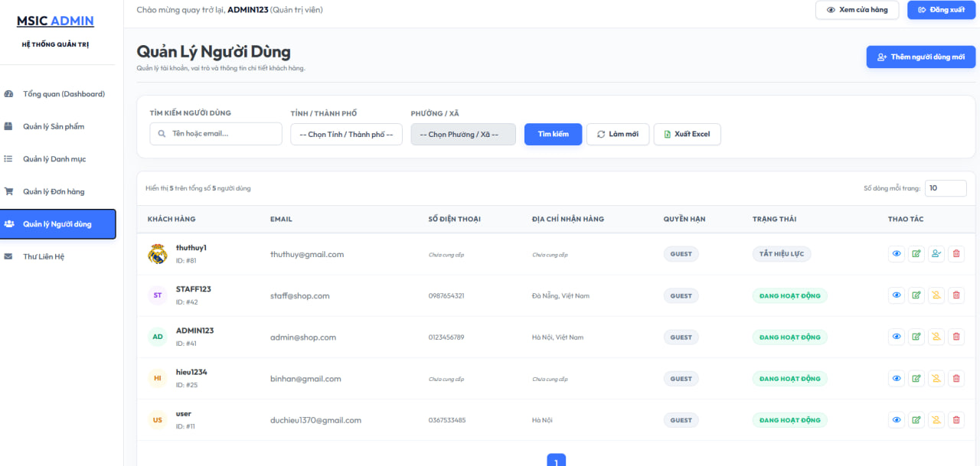Open Thư Liên Hệ in sidebar
Screen dimensions: 980x466
[x=58, y=256]
